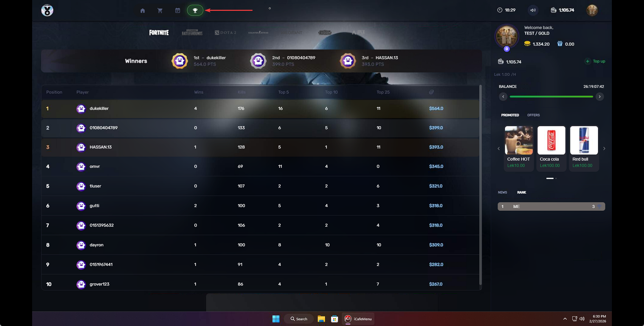The image size is (644, 326).
Task: Click the 1st place winner badge
Action: tap(180, 61)
